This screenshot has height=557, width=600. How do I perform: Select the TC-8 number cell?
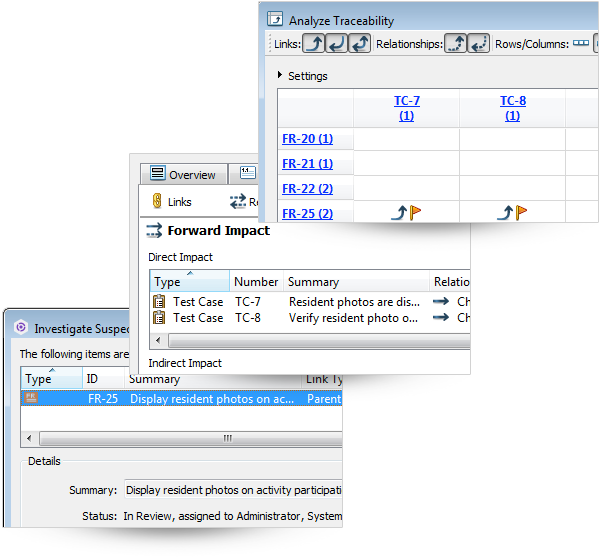(x=248, y=318)
